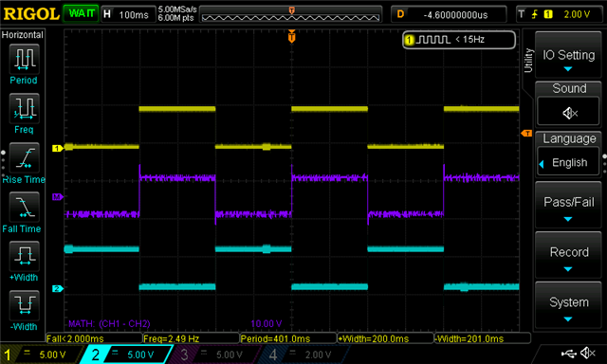Expand the Pass/Fail submenu
Viewport: 607px width, 364px height.
click(568, 205)
